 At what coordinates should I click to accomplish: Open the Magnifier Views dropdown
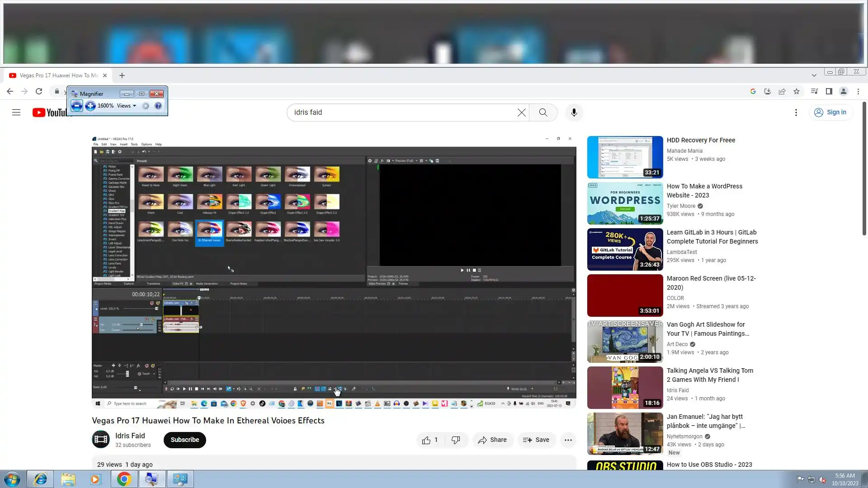(x=126, y=106)
